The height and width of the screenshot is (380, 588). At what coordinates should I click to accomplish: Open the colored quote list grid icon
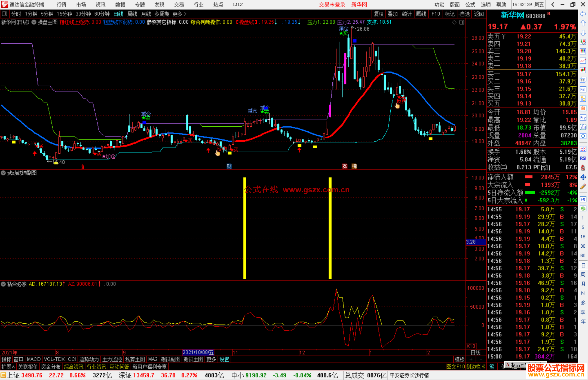[x=583, y=51]
